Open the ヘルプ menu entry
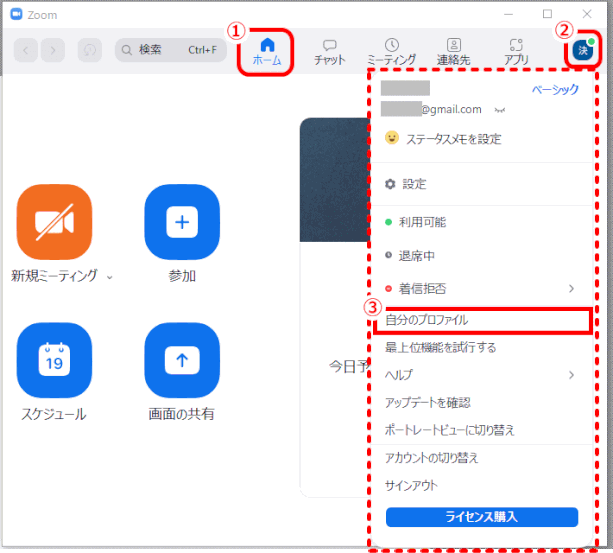Image resolution: width=613 pixels, height=553 pixels. [x=482, y=375]
